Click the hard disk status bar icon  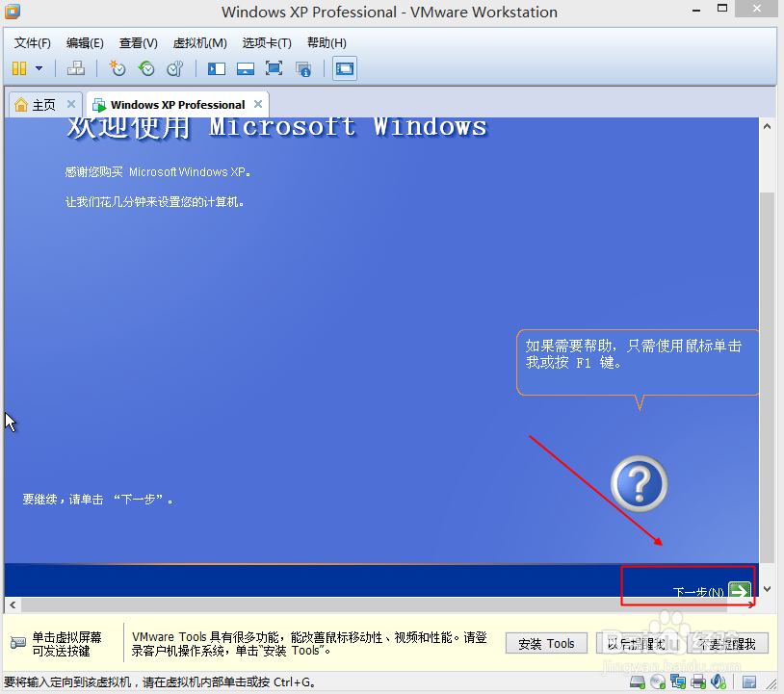coord(637,681)
